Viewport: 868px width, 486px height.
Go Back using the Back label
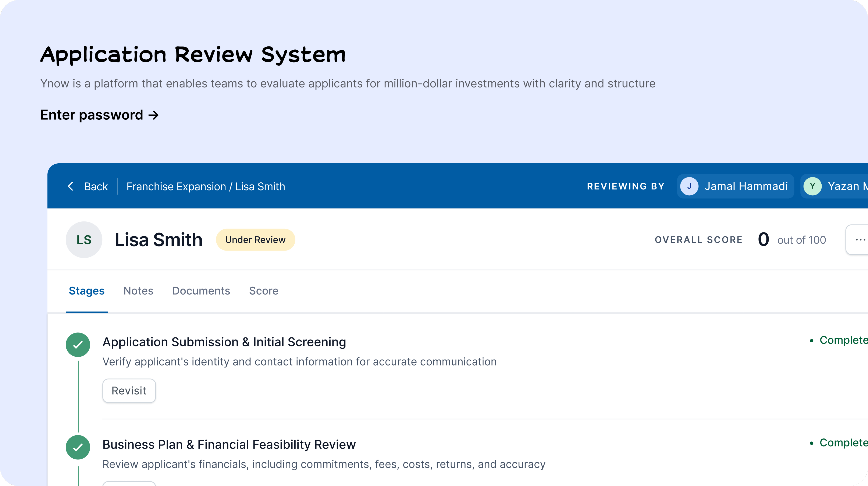click(96, 186)
